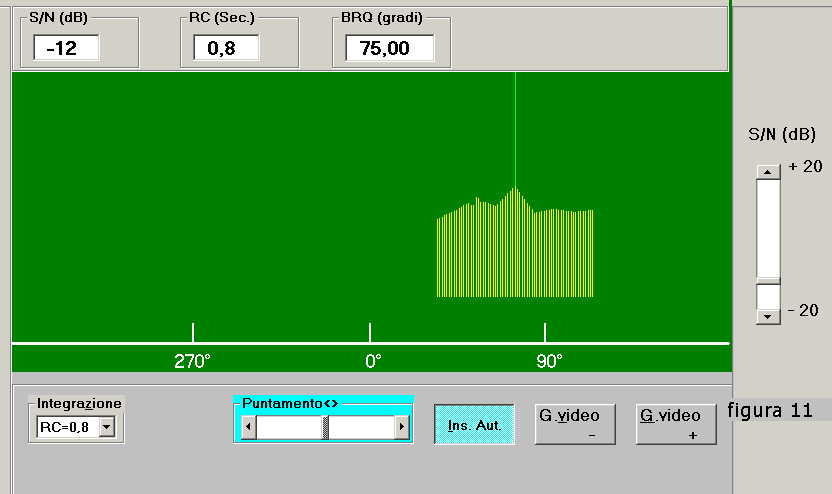
Task: Click the vertical bearing cursor line in the plot
Action: [515, 130]
